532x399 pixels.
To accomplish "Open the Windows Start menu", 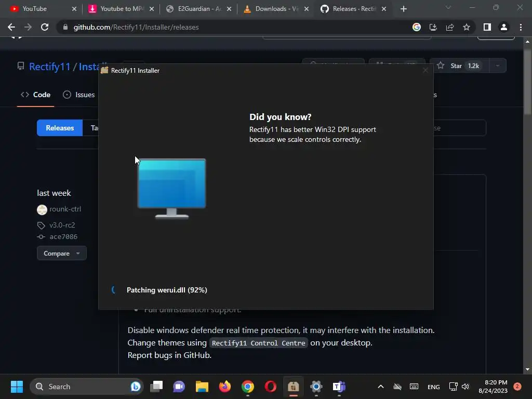I will pyautogui.click(x=17, y=387).
